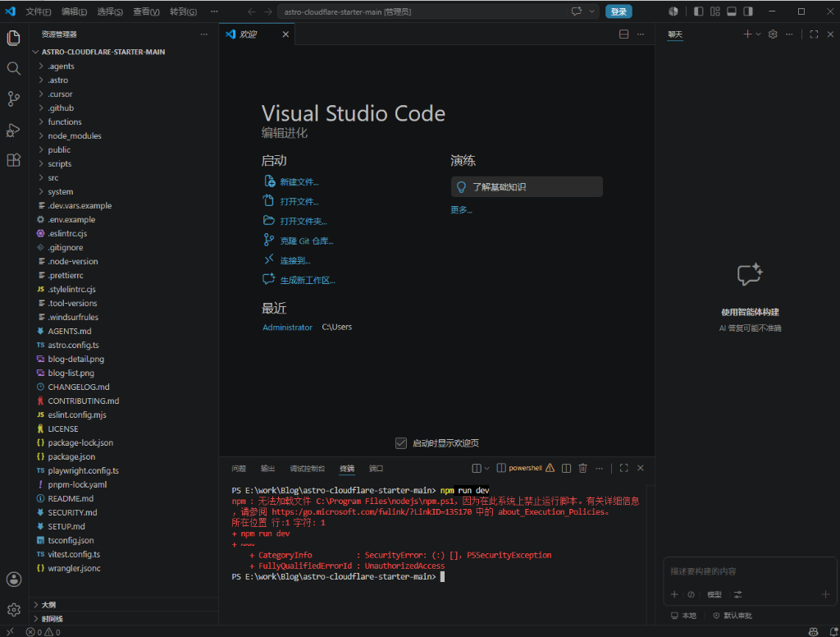Open the Manage gear in activity bar

pos(13,610)
